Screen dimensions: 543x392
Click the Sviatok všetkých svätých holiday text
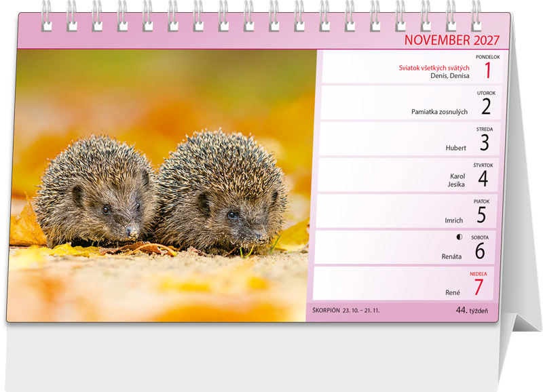click(x=434, y=68)
